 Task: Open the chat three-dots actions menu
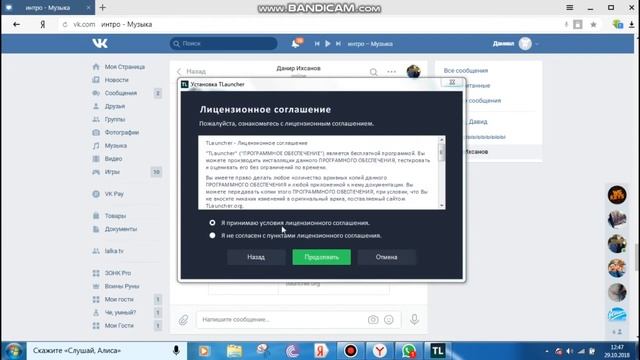[x=391, y=71]
